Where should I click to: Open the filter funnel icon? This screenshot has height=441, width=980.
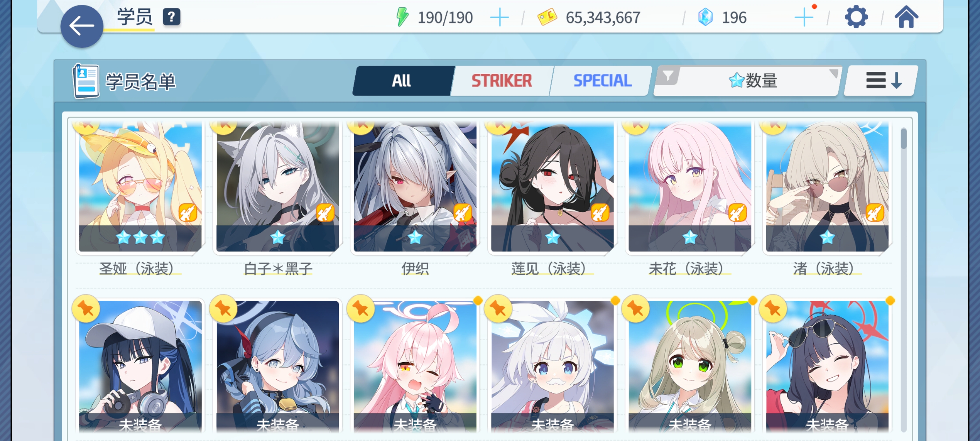tap(668, 76)
